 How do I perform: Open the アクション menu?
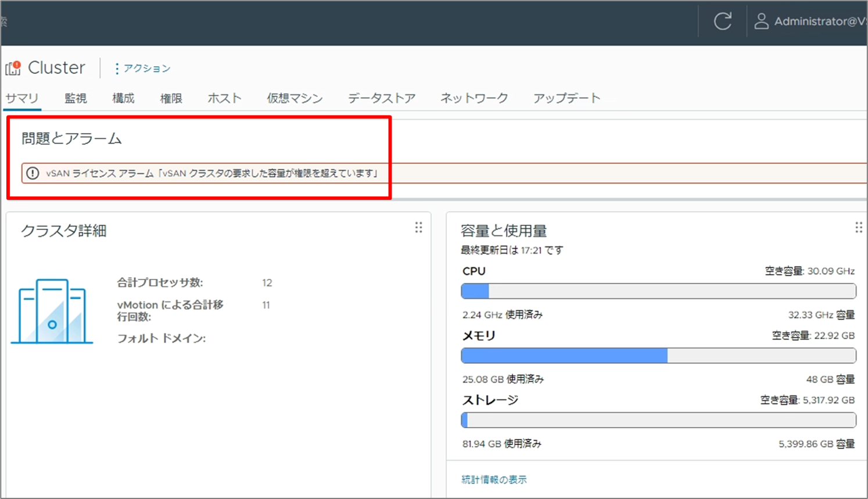click(x=142, y=69)
